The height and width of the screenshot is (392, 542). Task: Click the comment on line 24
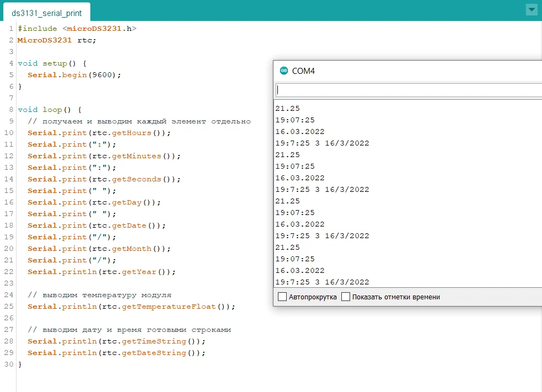(x=100, y=295)
